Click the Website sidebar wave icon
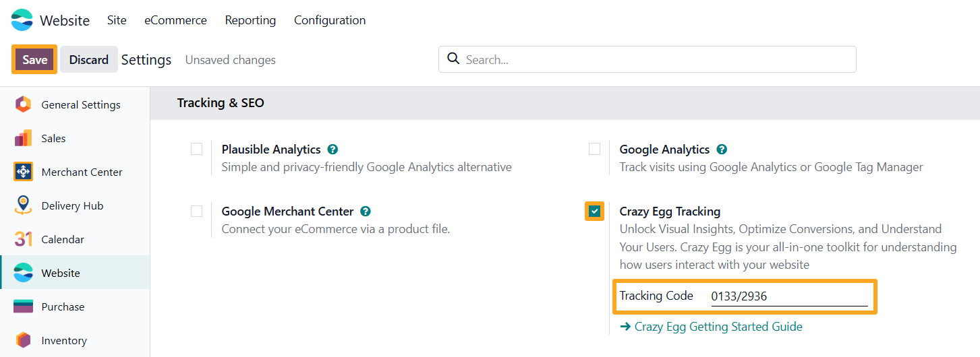 point(23,273)
